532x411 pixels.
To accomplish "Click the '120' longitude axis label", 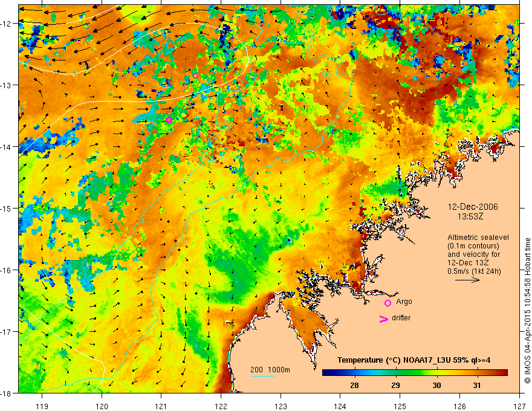I will [102, 406].
